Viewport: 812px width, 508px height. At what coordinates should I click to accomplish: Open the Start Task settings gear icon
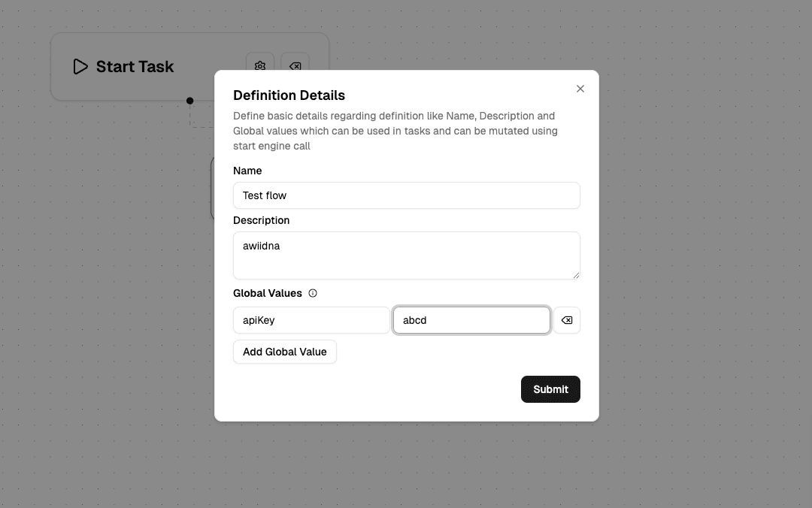pos(259,66)
